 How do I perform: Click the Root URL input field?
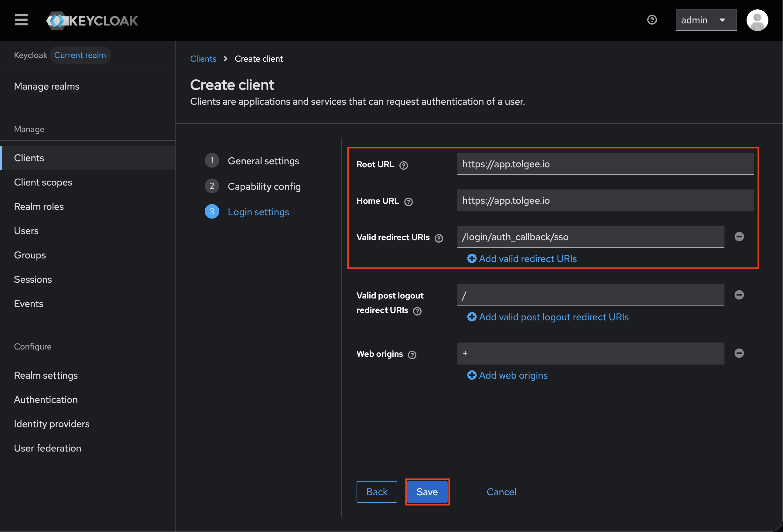click(x=605, y=164)
